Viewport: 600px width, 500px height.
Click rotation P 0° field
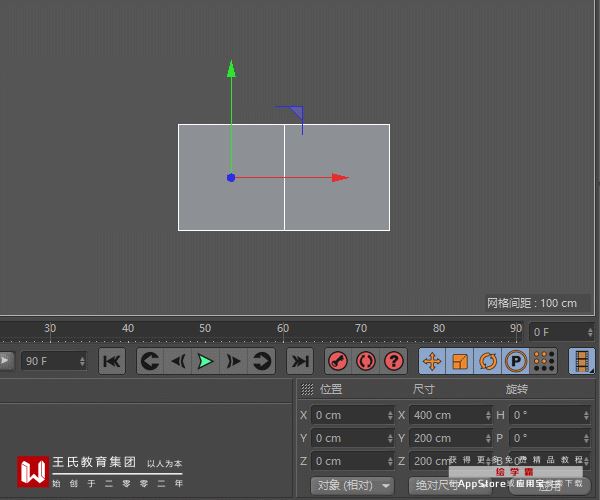[x=550, y=438]
